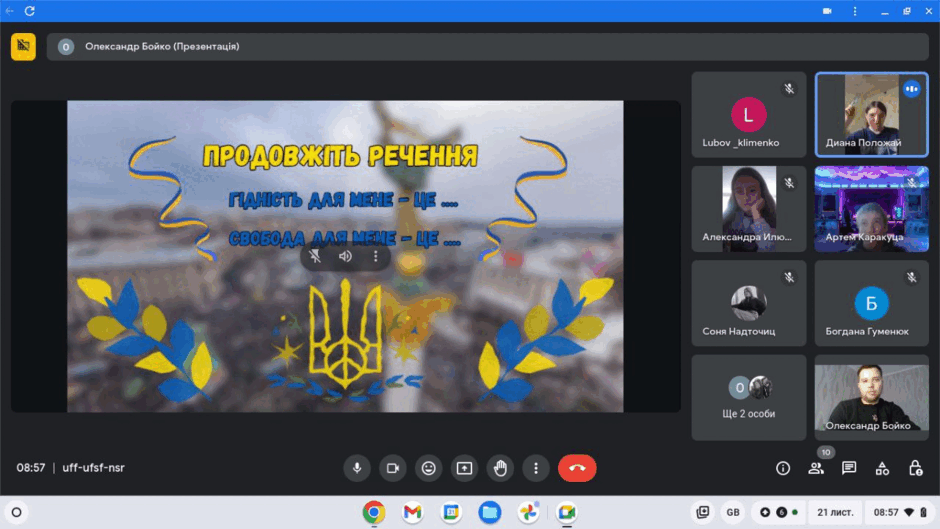
Task: Switch keyboard layout GB indicator
Action: [733, 512]
